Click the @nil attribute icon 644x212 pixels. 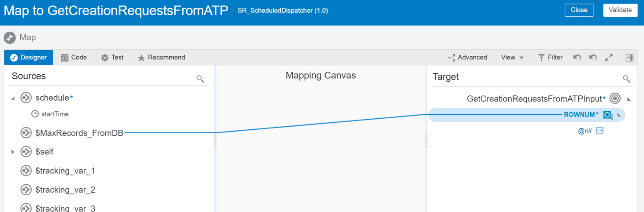pos(599,131)
